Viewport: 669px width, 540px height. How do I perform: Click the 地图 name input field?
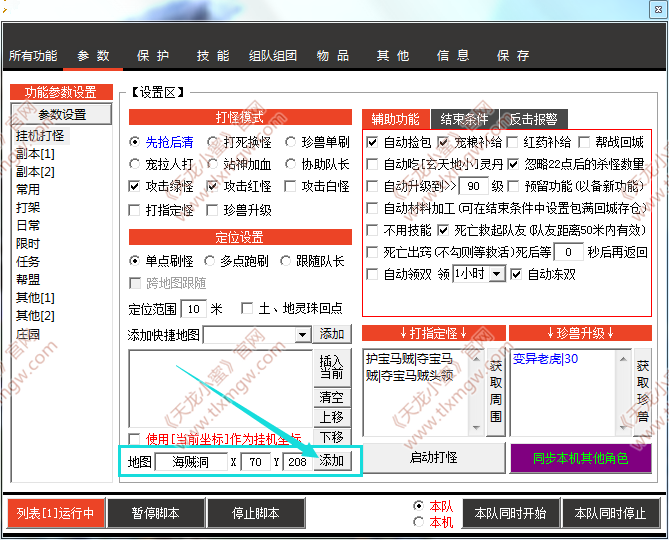point(191,462)
